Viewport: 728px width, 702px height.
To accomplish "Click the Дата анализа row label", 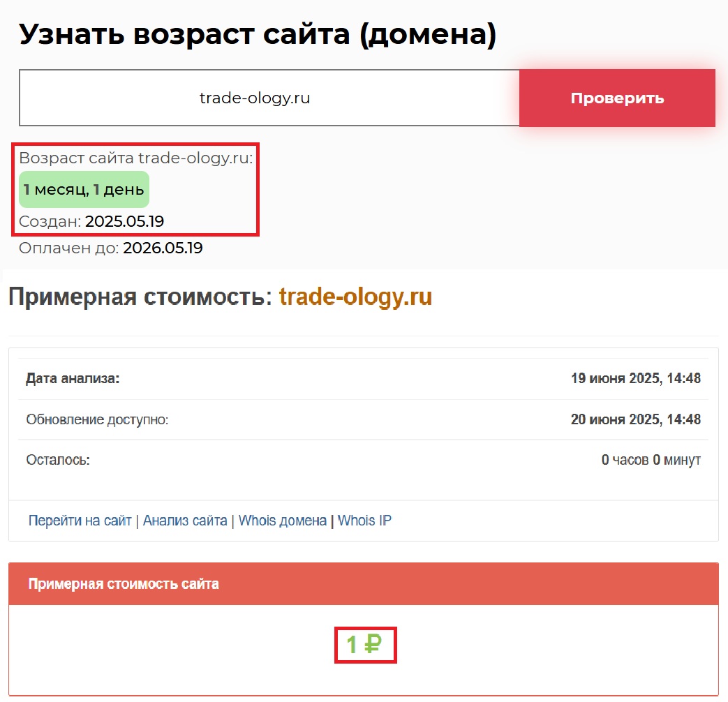I will click(73, 379).
